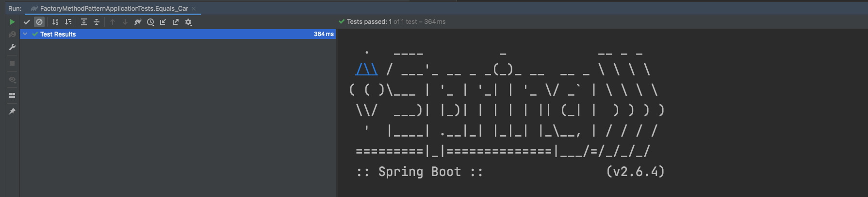The height and width of the screenshot is (197, 868).
Task: Click the Rerun Failed Tests icon
Action: [x=12, y=35]
